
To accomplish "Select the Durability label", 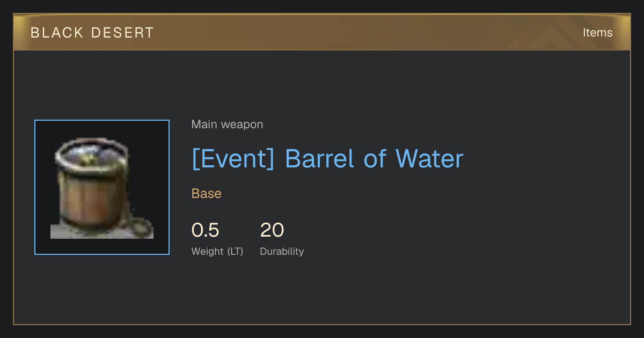I will point(282,252).
